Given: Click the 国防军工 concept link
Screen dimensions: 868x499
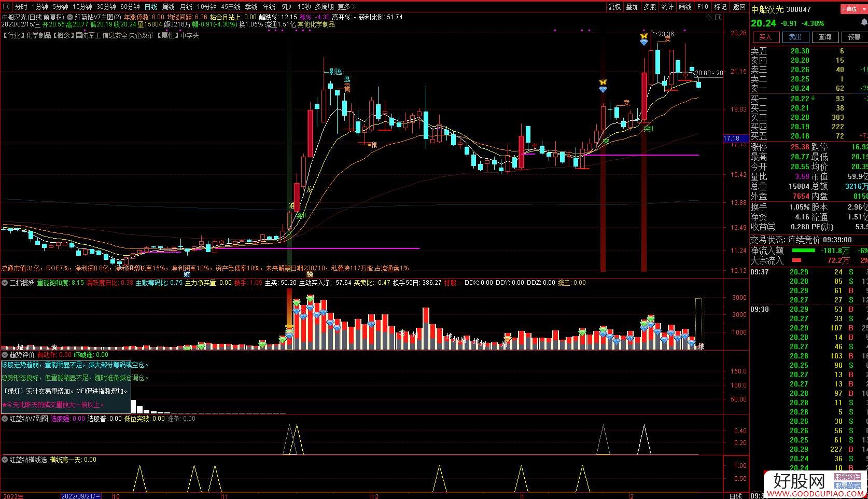Looking at the screenshot, I should click(x=88, y=35).
